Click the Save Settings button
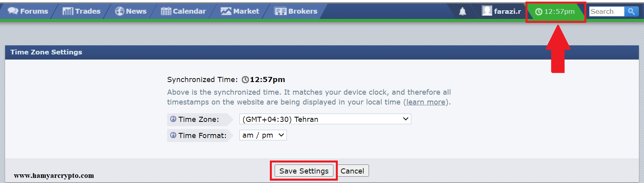This screenshot has width=644, height=183. click(304, 171)
